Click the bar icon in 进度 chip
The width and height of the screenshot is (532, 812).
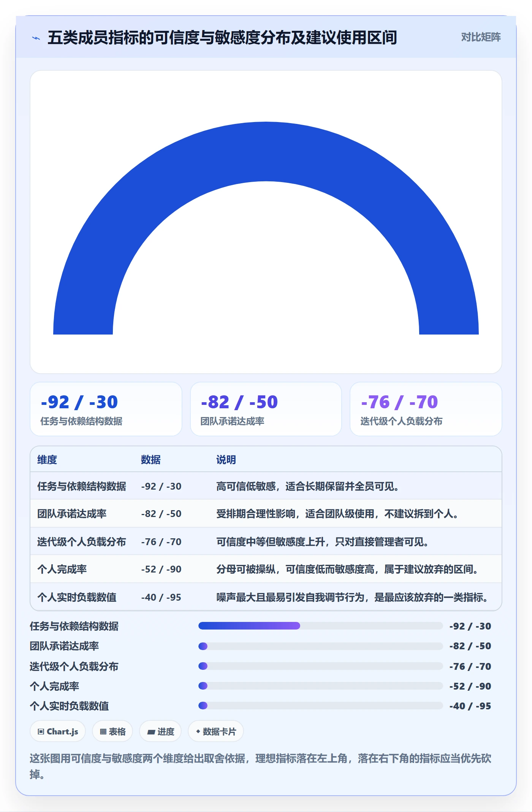tap(151, 732)
